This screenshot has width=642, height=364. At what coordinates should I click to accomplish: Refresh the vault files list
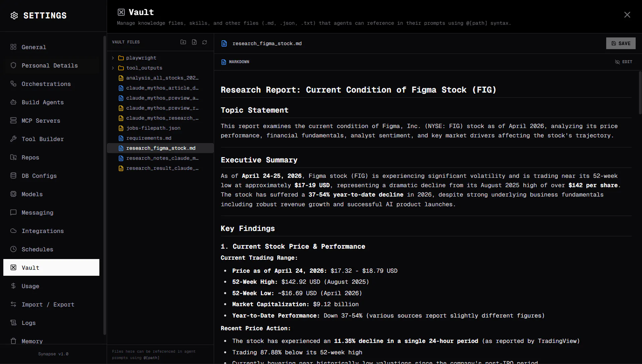(x=205, y=42)
